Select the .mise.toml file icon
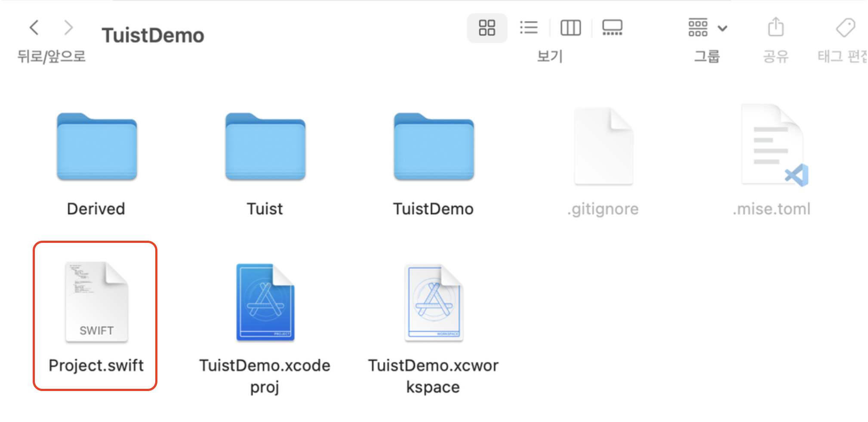 [x=774, y=146]
